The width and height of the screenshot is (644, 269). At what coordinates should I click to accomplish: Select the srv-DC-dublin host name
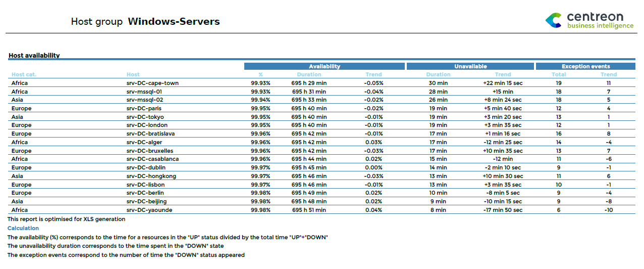(145, 167)
